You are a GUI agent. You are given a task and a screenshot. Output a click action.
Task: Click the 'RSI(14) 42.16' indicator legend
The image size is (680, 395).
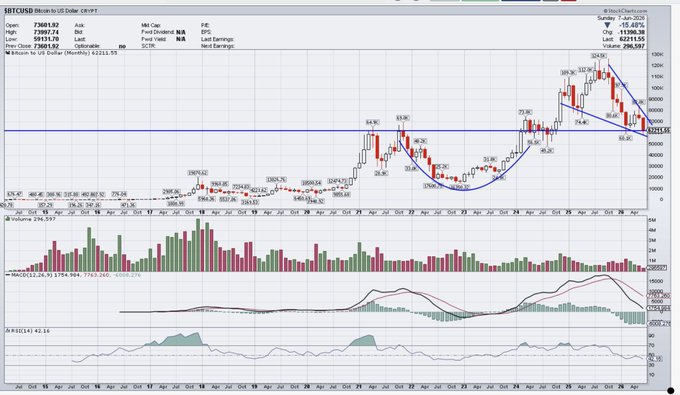click(x=29, y=331)
